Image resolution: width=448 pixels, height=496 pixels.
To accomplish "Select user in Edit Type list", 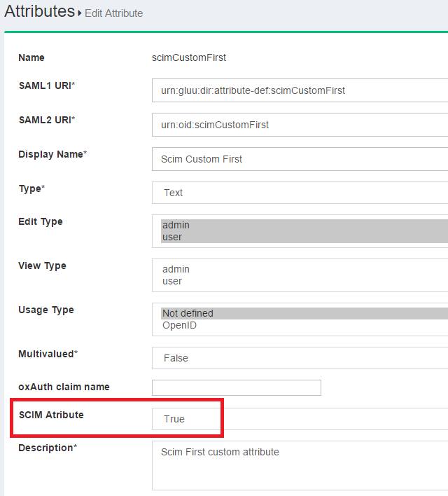I will pyautogui.click(x=172, y=237).
